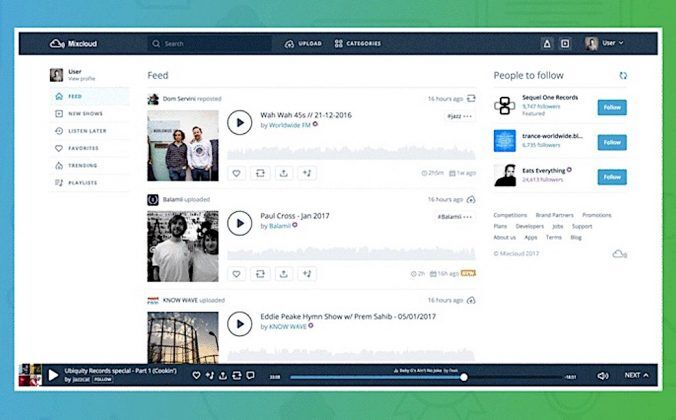Click Dom Servini avatar in feed

153,99
